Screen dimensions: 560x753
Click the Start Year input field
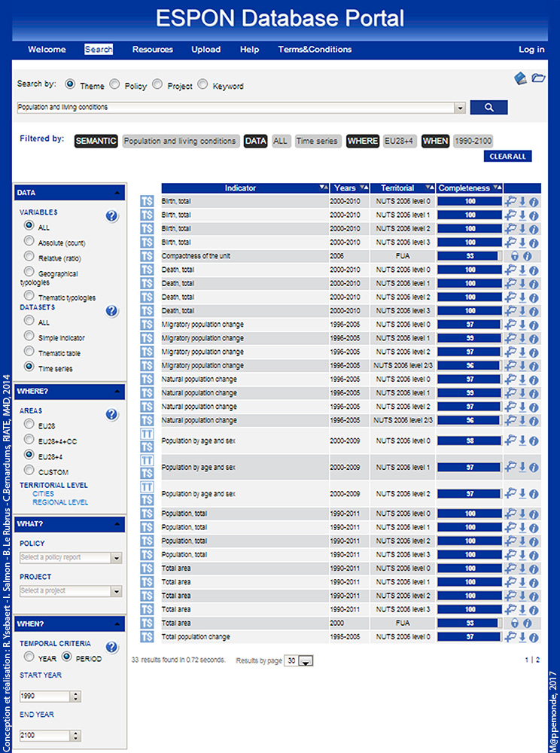[45, 697]
